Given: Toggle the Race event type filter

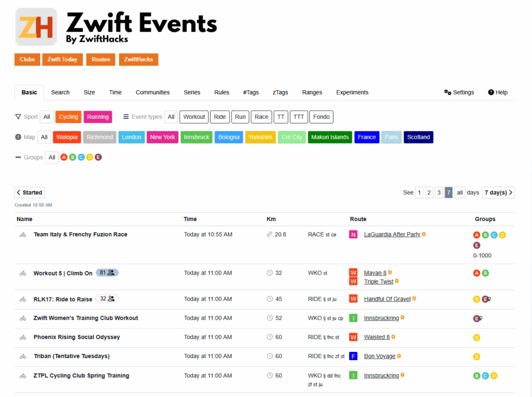Looking at the screenshot, I should point(261,117).
